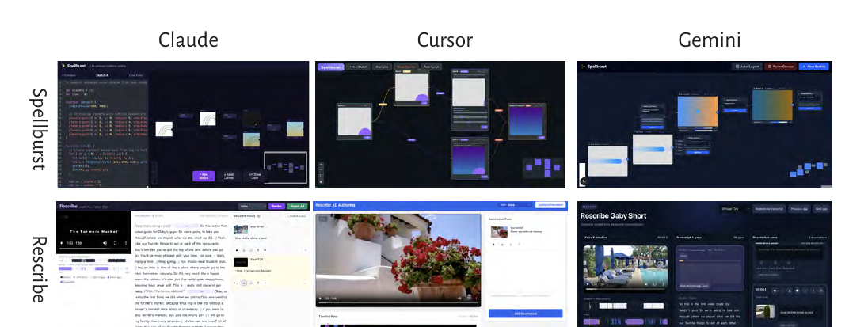
Task: Click Next gap button in Gemini Rescribe
Action: click(x=820, y=209)
